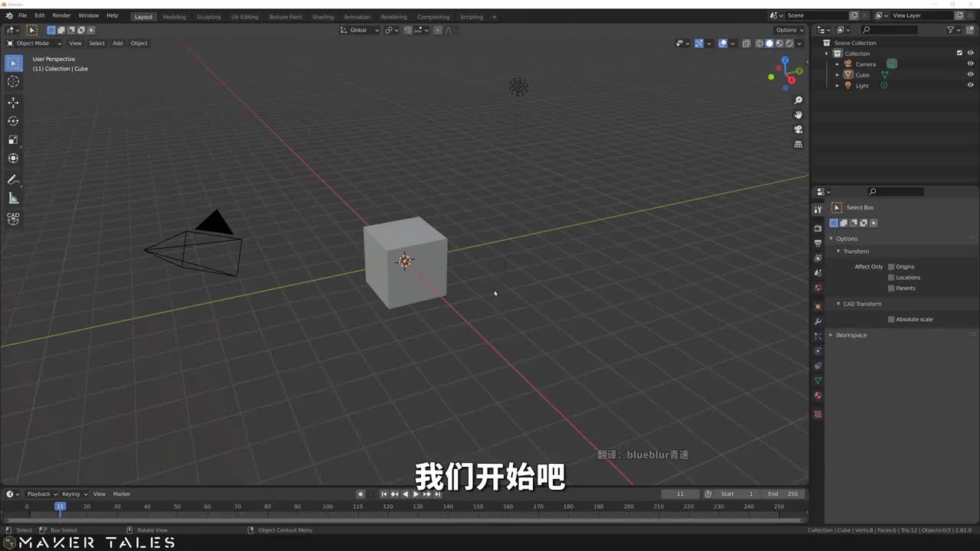Viewport: 980px width, 551px height.
Task: Select solid viewport shading mode
Action: 769,44
